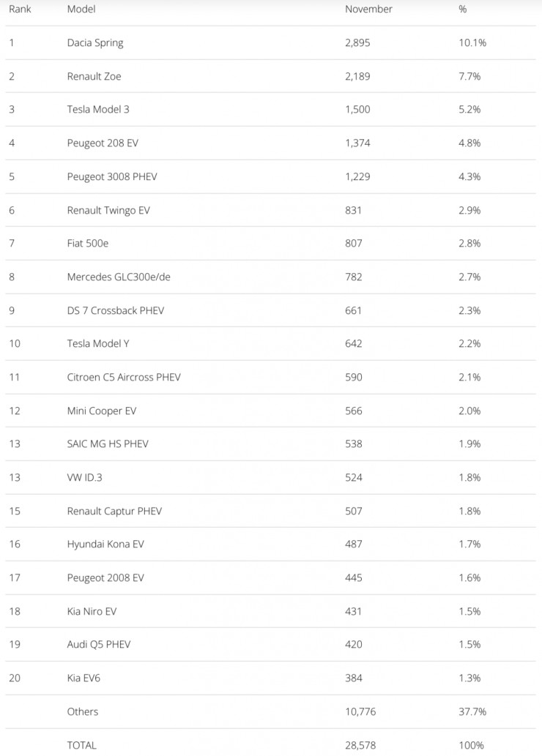
Task: Select the Citroen C5 Aircross PHEV cell
Action: 124,378
